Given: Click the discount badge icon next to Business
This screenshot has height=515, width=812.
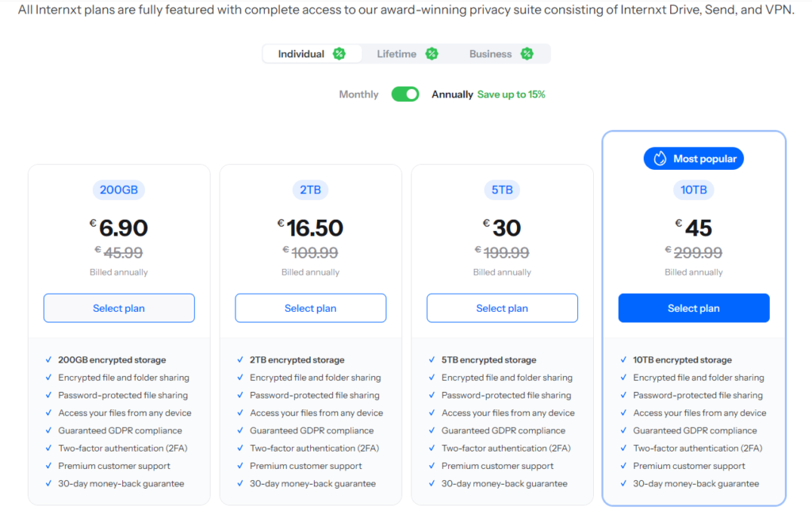Looking at the screenshot, I should click(x=527, y=53).
